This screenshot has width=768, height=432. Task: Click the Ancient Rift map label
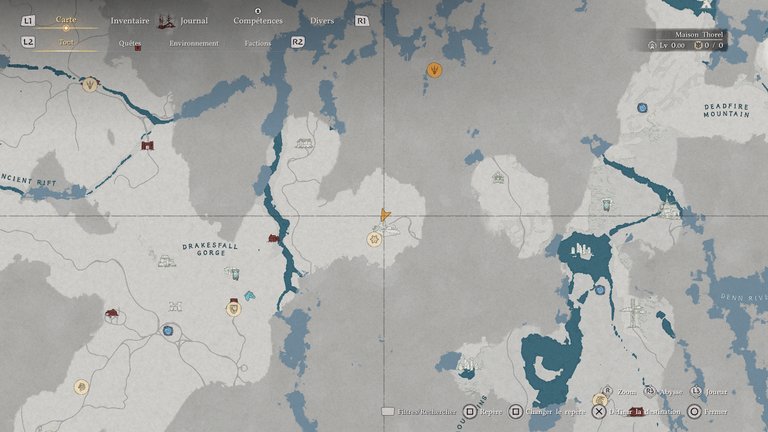(28, 179)
